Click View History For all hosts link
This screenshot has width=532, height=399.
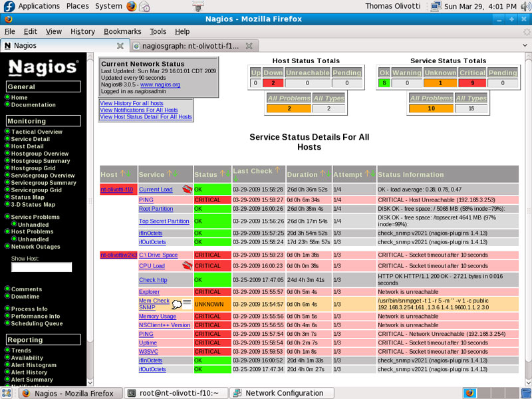pyautogui.click(x=131, y=103)
